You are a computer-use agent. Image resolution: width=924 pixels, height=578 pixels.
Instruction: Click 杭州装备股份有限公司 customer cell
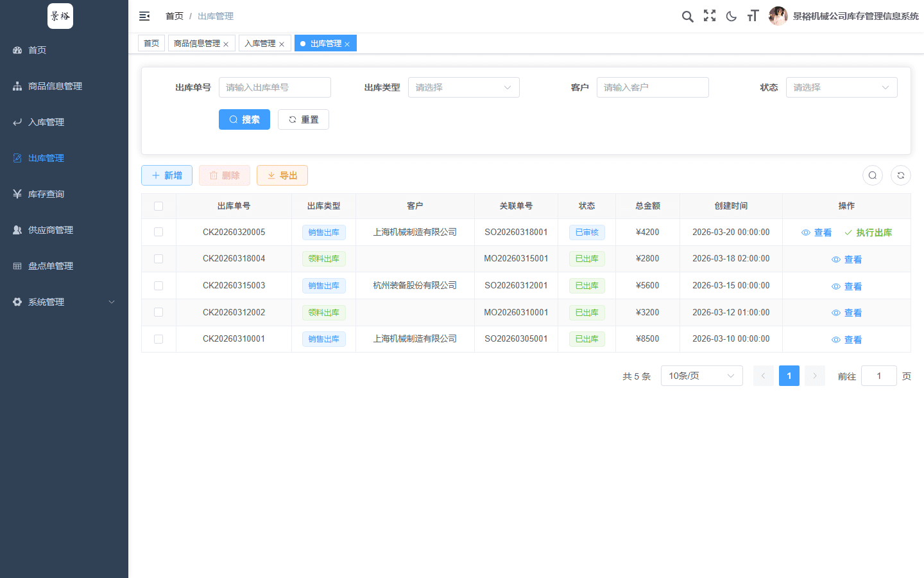pyautogui.click(x=415, y=285)
